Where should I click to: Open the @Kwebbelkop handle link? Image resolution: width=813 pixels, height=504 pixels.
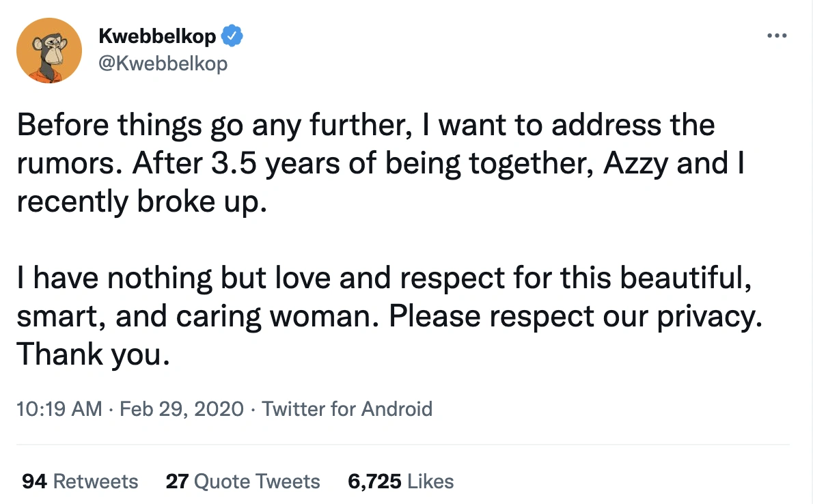pos(163,64)
